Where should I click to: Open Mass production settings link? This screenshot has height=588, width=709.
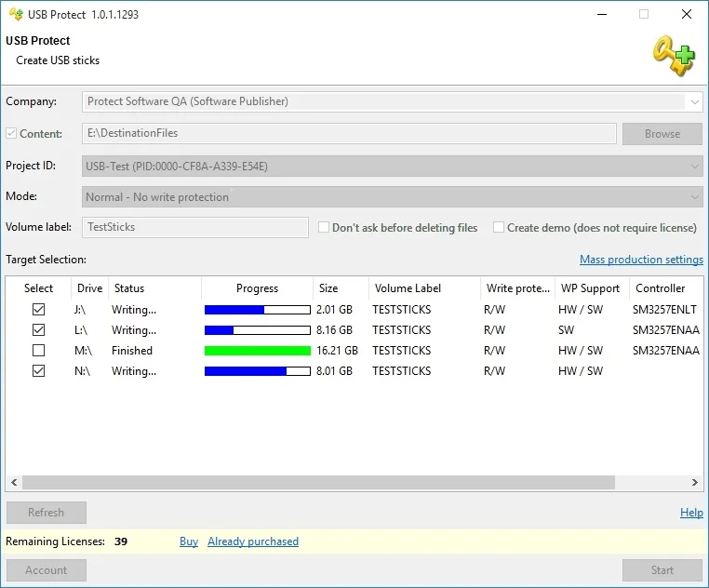pos(641,260)
